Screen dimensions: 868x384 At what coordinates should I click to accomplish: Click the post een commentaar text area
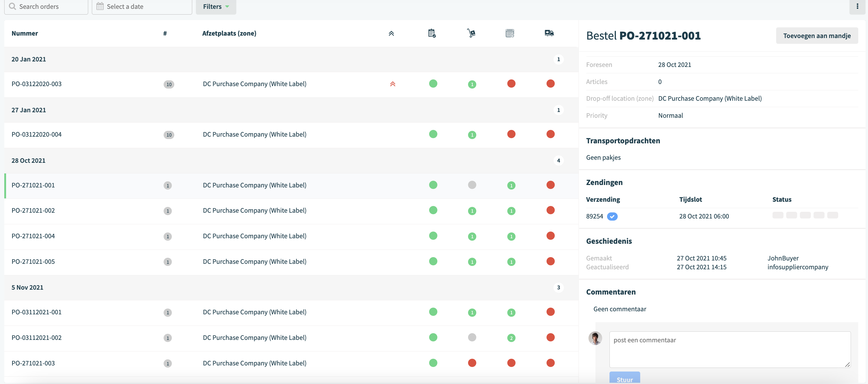click(730, 349)
